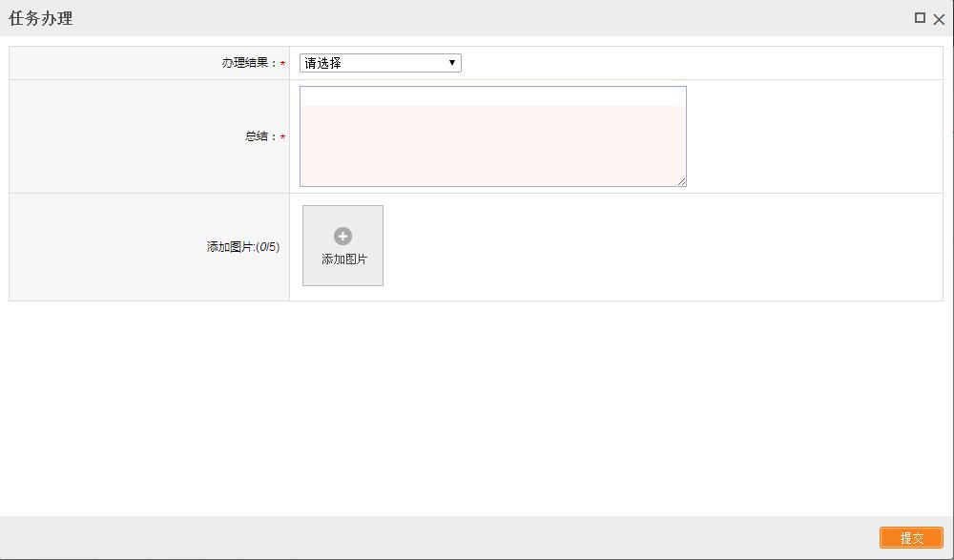
Task: Click the 添加图片 caption in upload tile
Action: click(x=343, y=259)
